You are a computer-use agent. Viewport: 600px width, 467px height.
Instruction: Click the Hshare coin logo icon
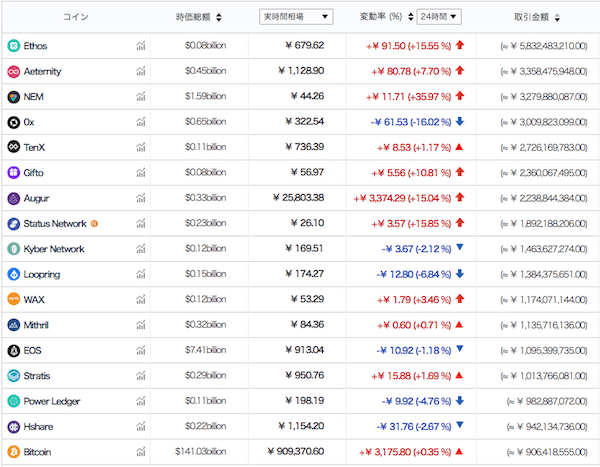point(13,427)
